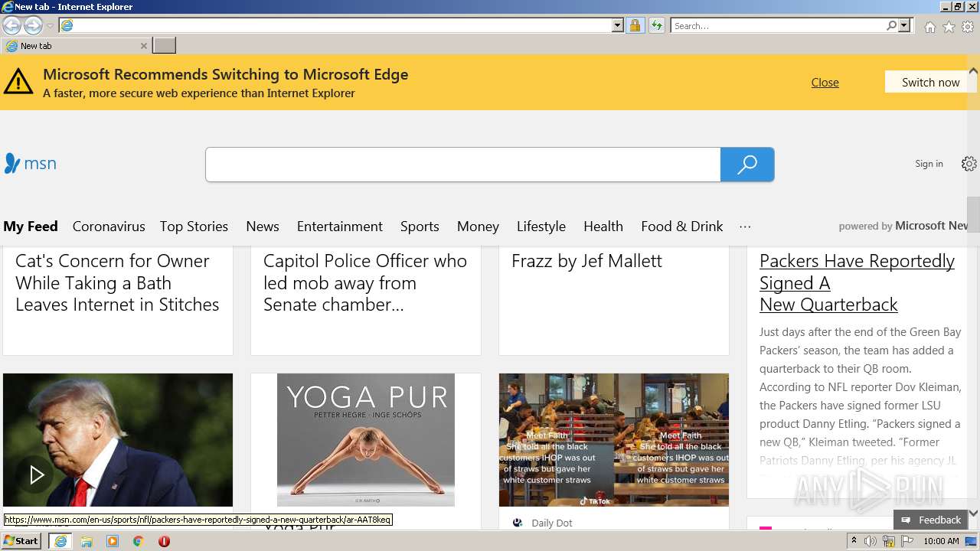View the security report lock icon
Screen dimensions: 980x551
coord(635,25)
